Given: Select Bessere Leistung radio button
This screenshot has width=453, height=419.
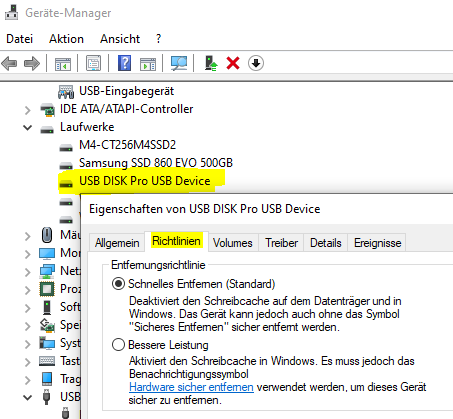Looking at the screenshot, I should point(118,345).
